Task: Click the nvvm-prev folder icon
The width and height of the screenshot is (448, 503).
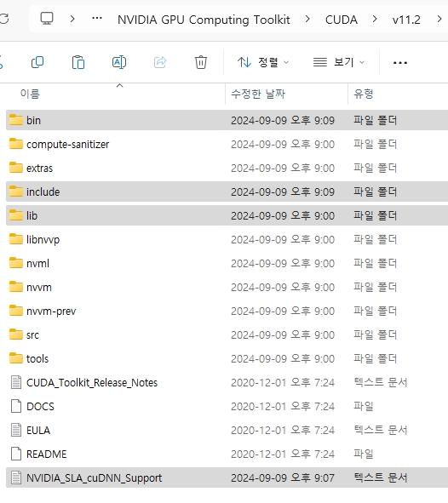Action: tap(16, 311)
